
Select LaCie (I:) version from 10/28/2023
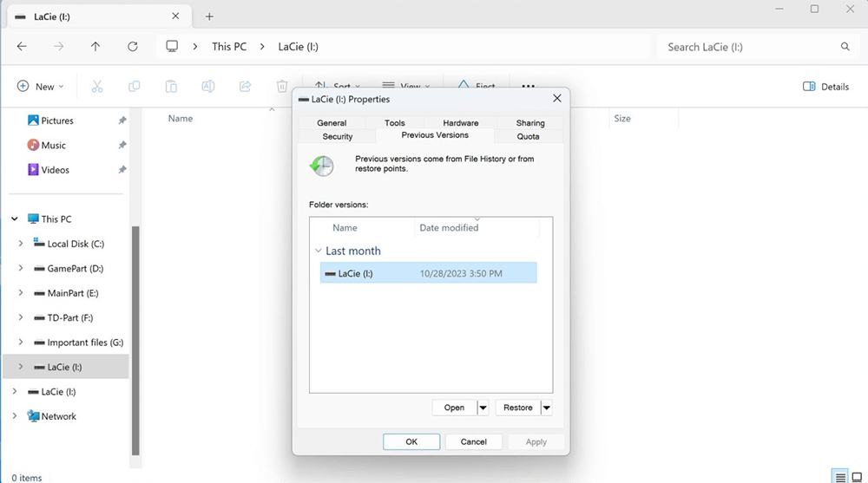(x=428, y=274)
